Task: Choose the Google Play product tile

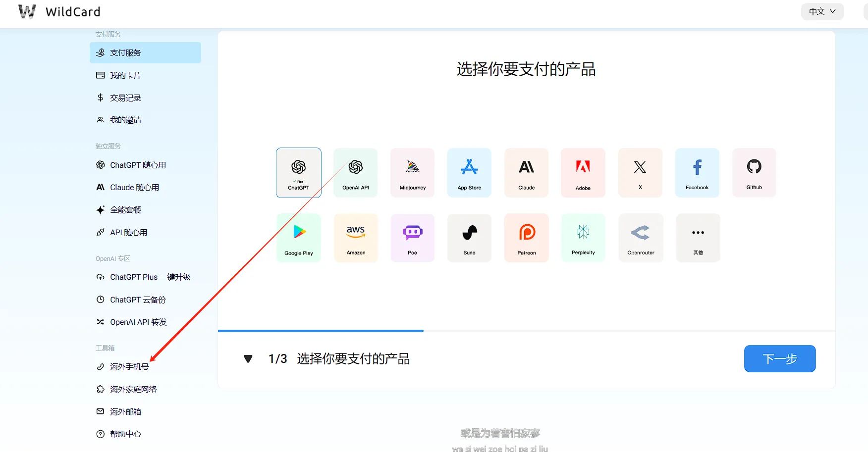Action: coord(299,238)
